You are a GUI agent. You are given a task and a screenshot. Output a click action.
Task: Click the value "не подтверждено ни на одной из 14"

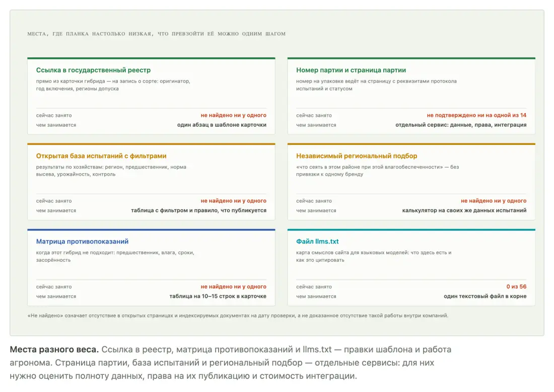[x=476, y=115]
